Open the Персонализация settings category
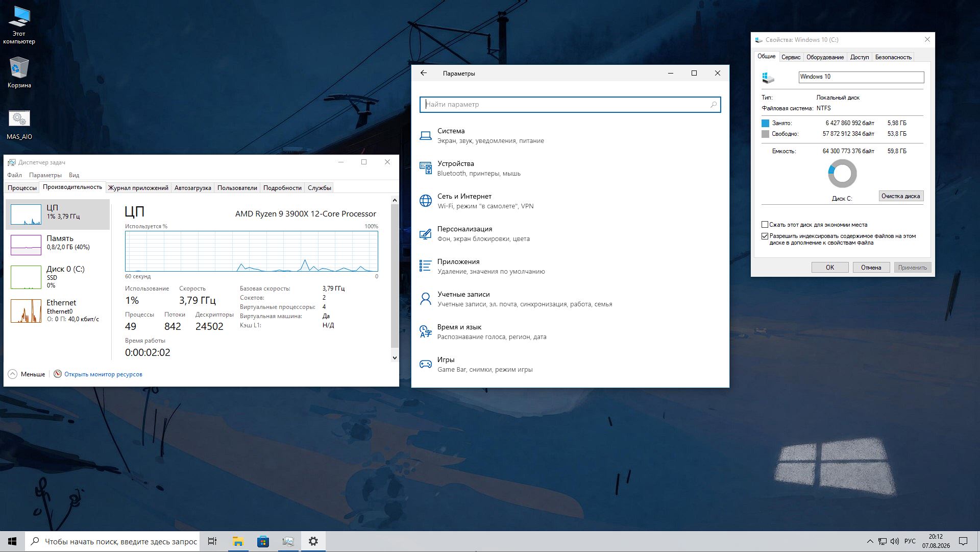 [x=570, y=234]
